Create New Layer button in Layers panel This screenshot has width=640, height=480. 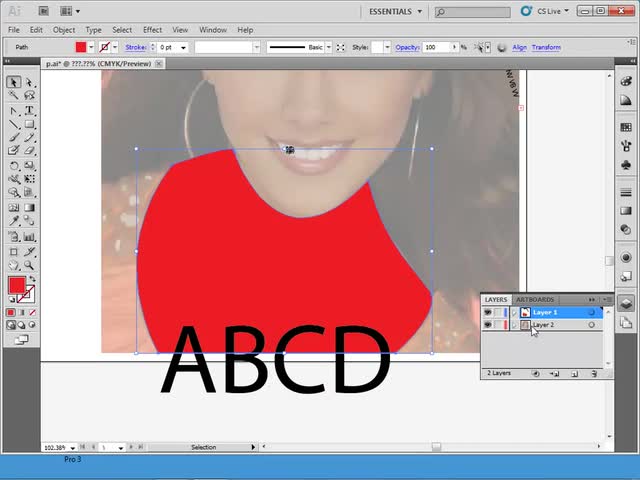pyautogui.click(x=574, y=373)
